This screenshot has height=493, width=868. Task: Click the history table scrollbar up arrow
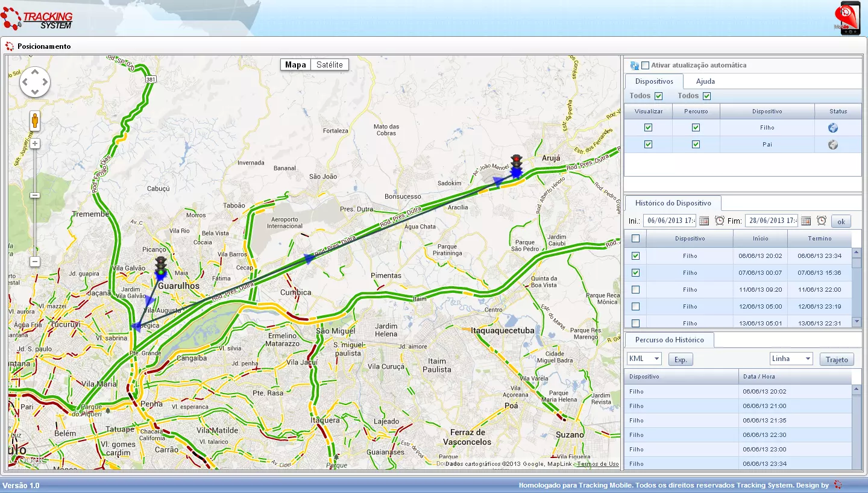(857, 252)
